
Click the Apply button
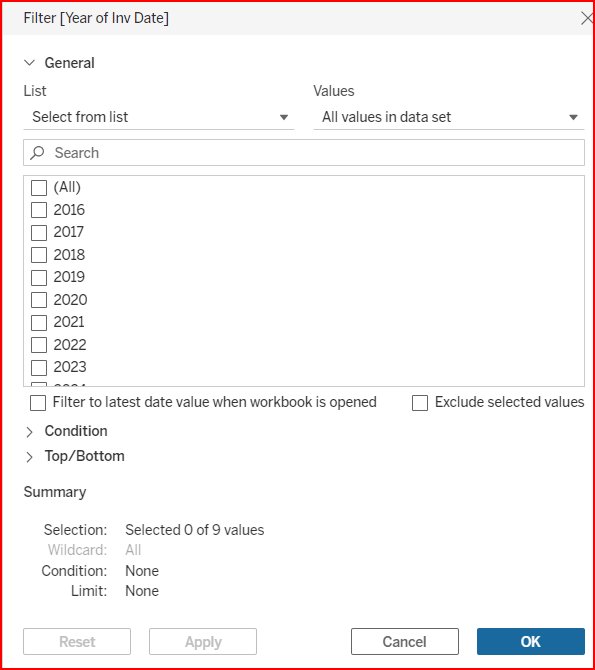coord(203,641)
